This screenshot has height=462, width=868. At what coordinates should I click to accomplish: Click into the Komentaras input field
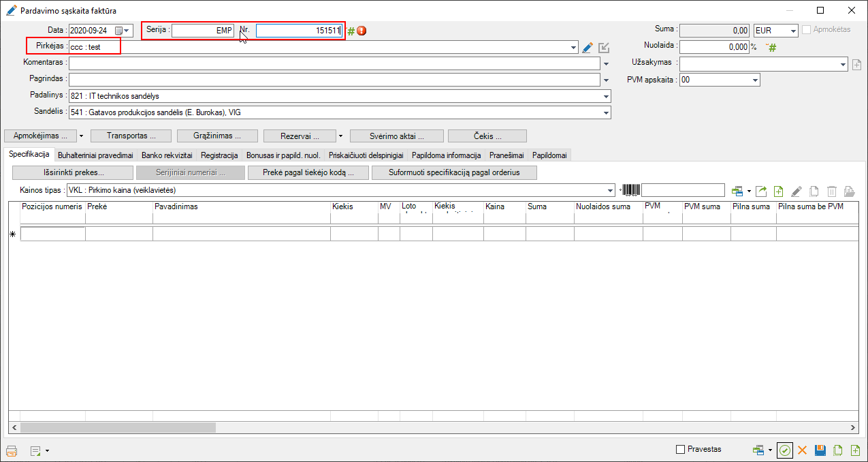coord(334,63)
